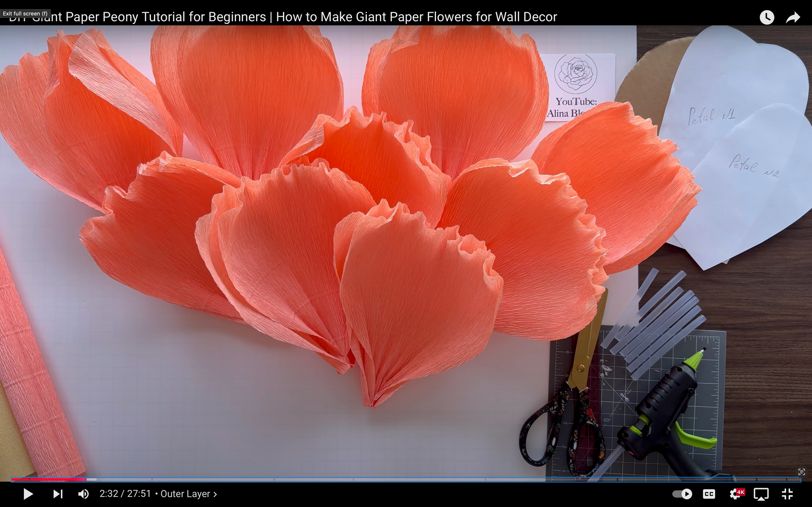
Task: Share the video
Action: pos(792,17)
